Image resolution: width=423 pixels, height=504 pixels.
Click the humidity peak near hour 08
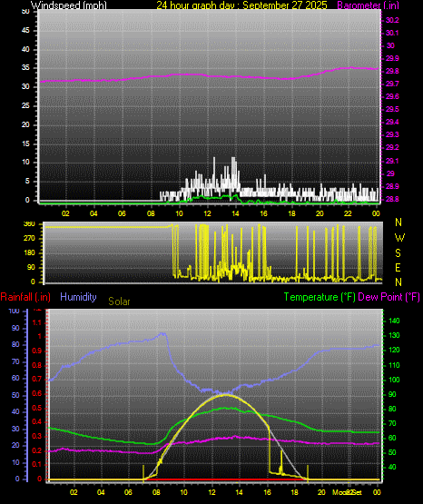[162, 333]
